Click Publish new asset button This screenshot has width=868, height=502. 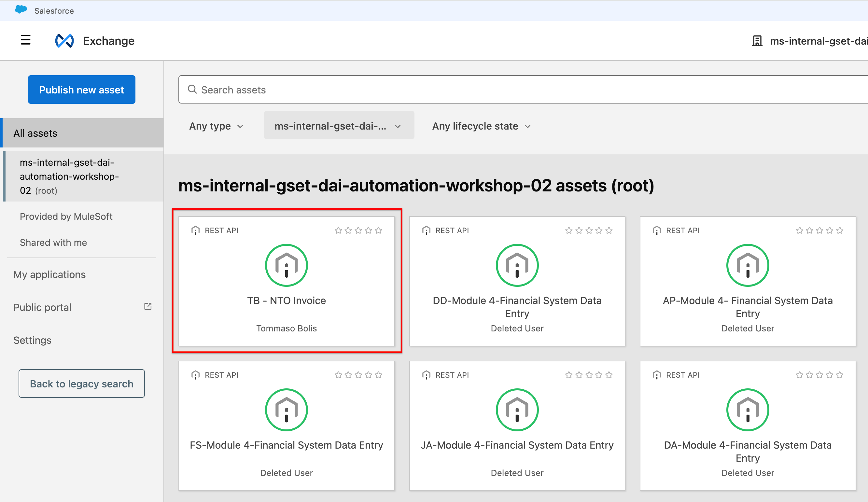pos(82,90)
